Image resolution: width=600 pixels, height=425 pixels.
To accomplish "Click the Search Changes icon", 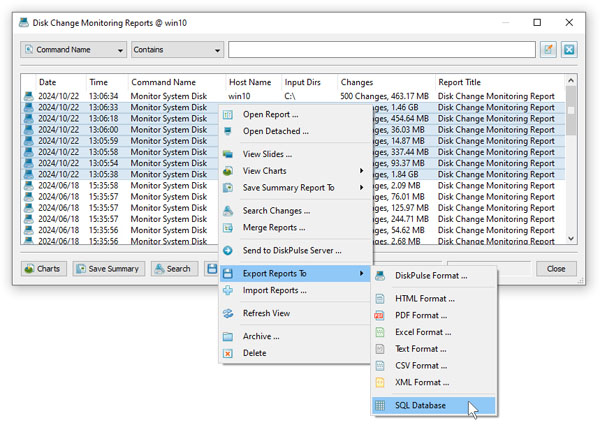I will pyautogui.click(x=228, y=211).
